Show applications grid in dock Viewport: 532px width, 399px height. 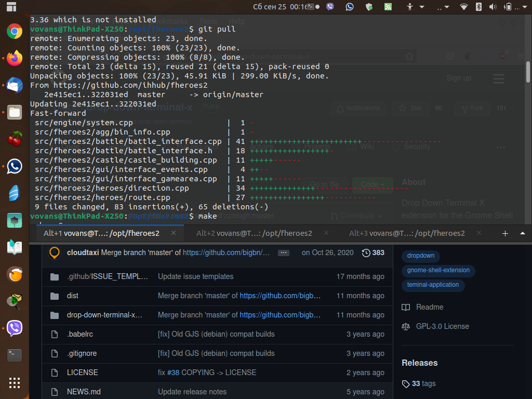click(14, 383)
